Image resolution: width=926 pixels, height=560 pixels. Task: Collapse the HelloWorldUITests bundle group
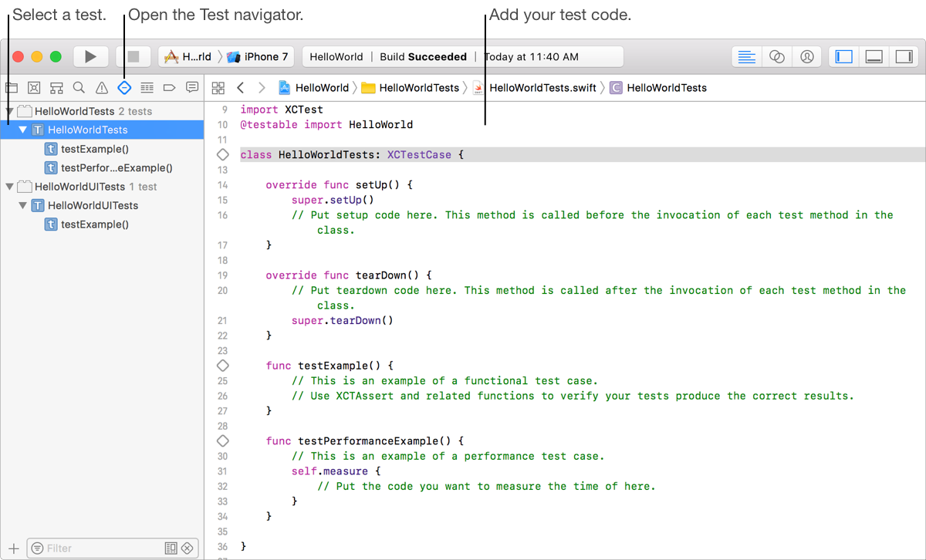[9, 187]
